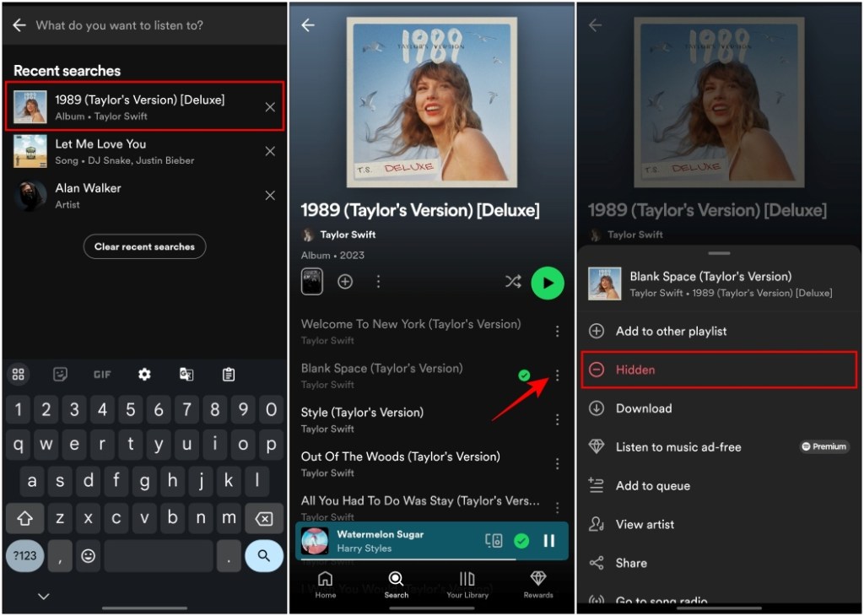Open keyboard settings gear
864x616 pixels.
[144, 374]
